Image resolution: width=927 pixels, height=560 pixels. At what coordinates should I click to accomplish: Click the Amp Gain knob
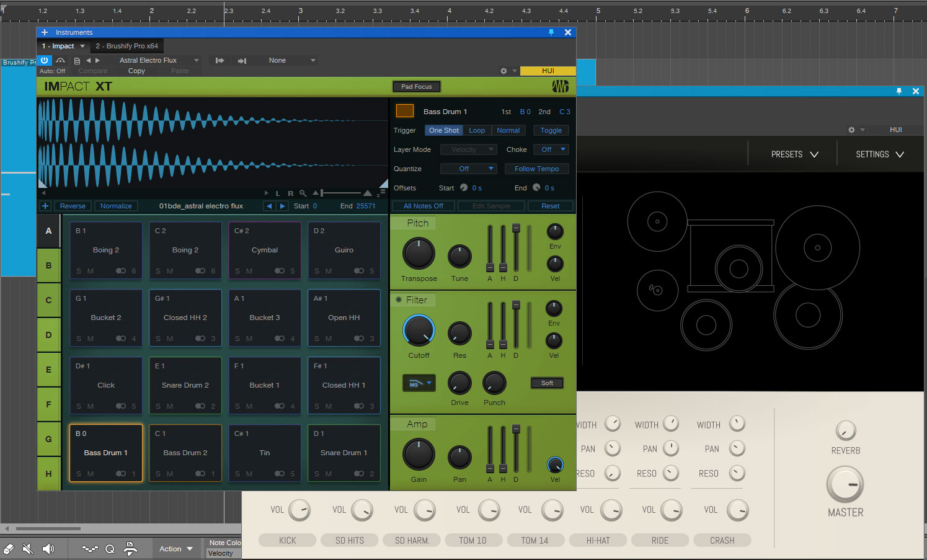click(x=419, y=455)
